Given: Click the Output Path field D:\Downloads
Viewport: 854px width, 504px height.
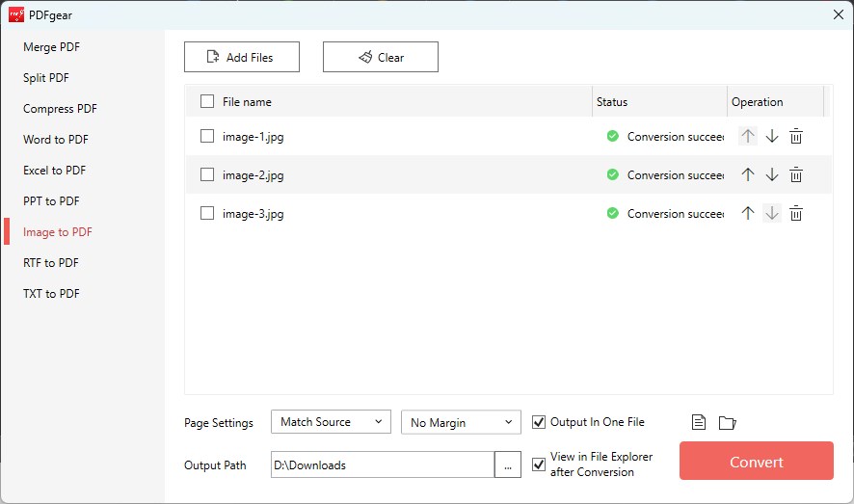Looking at the screenshot, I should (x=383, y=464).
